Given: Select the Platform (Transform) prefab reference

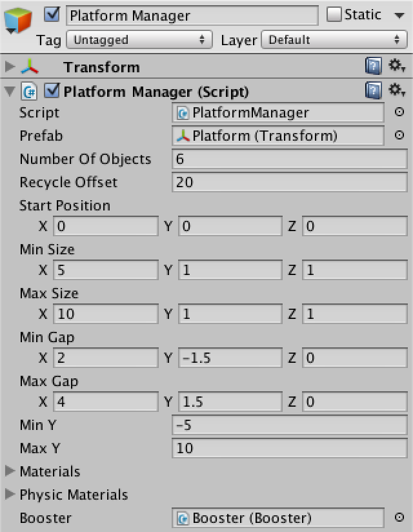Looking at the screenshot, I should coord(278,136).
